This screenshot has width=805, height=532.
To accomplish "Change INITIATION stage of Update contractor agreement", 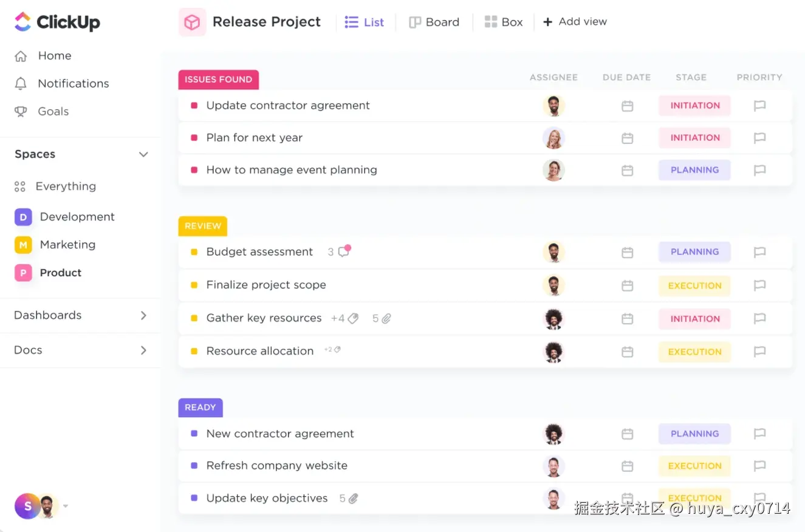I will (x=695, y=106).
